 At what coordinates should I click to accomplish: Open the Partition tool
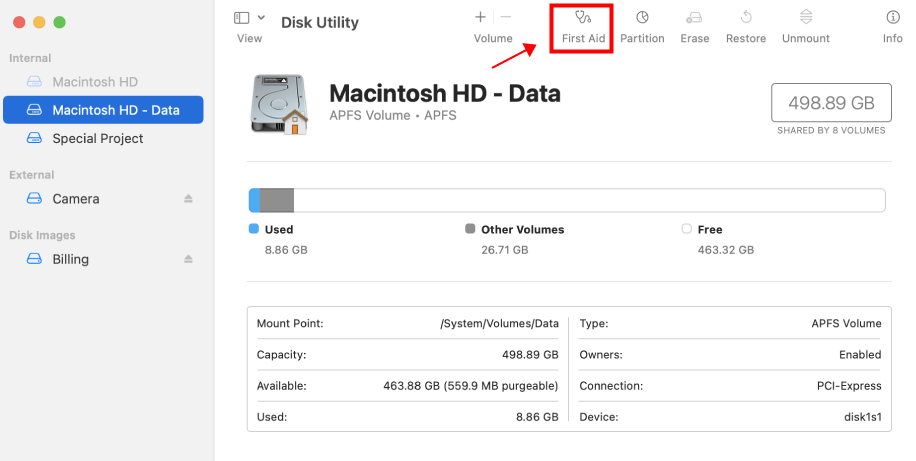click(642, 18)
